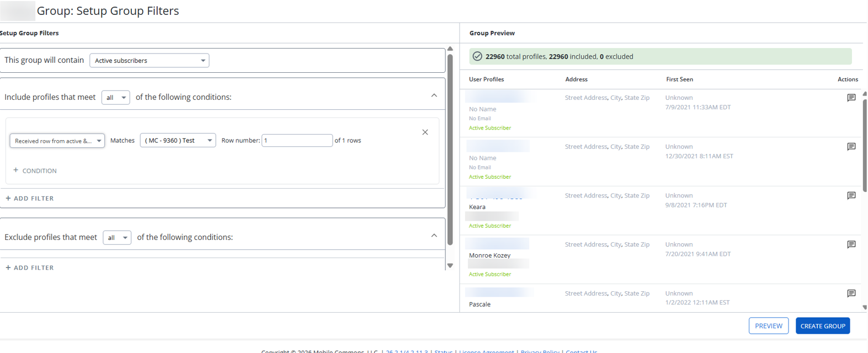Open message icon for first No Name profile

click(x=851, y=98)
